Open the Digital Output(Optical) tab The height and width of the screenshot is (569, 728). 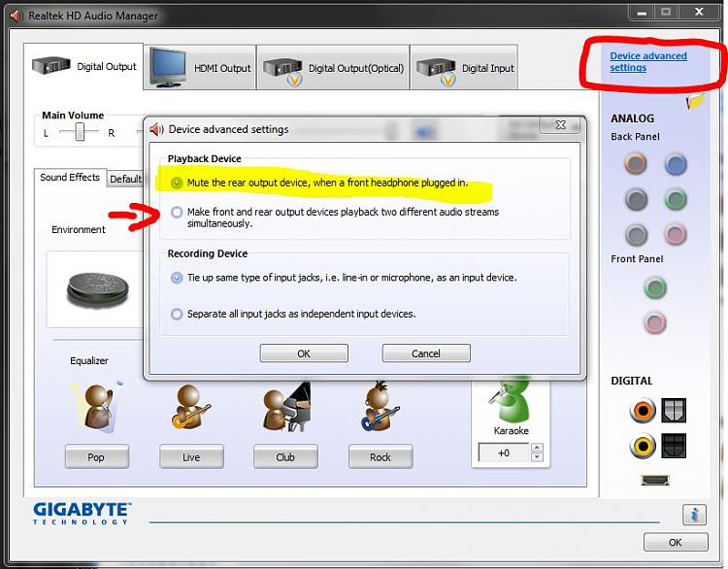333,68
